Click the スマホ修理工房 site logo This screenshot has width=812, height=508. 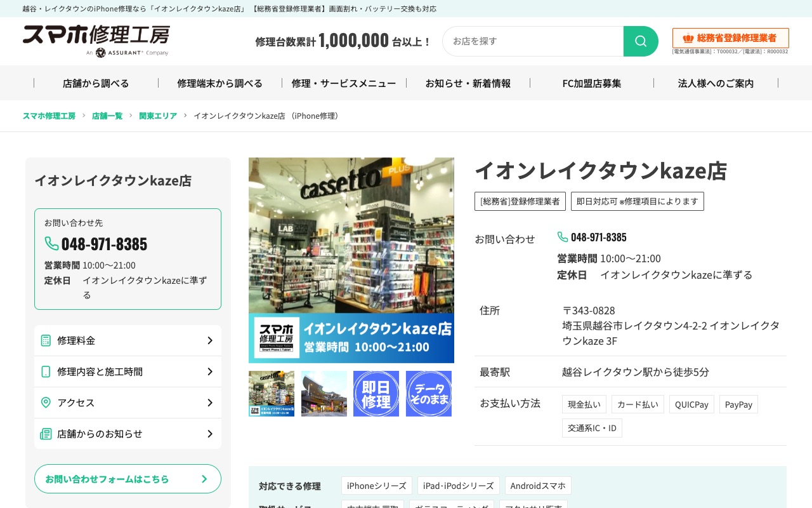coord(96,41)
